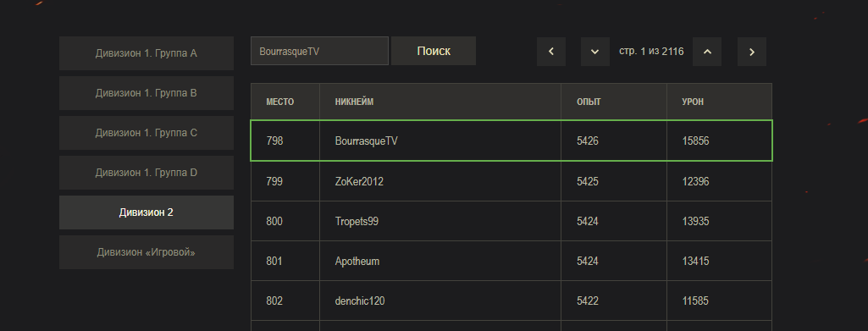Click the Поиск search button

[434, 51]
